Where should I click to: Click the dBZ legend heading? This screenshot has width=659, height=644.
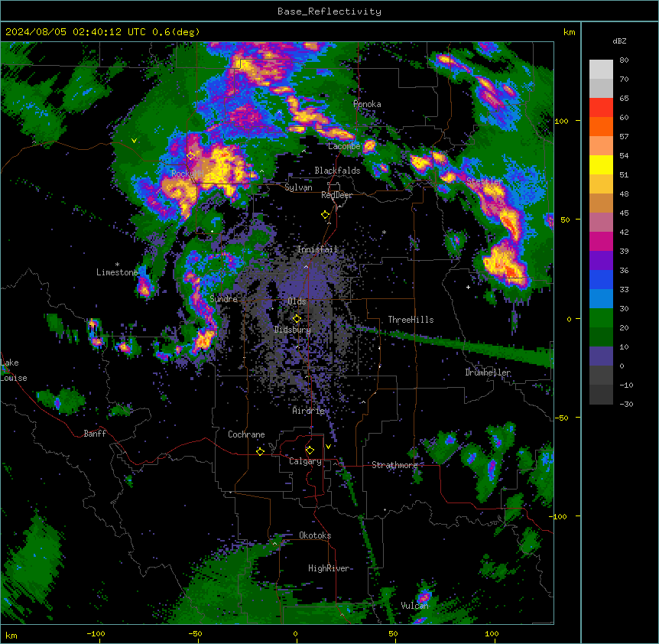pyautogui.click(x=619, y=41)
